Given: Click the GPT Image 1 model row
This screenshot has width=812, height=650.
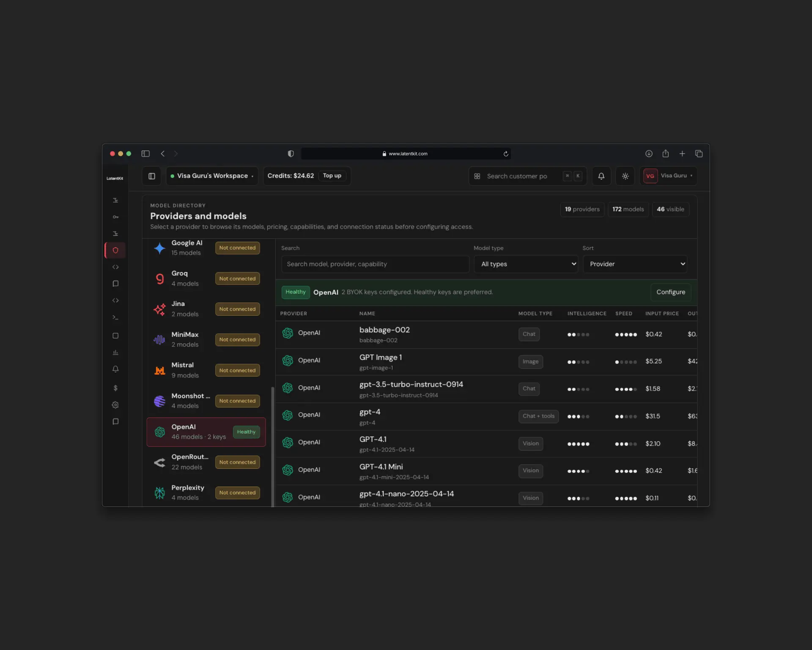Looking at the screenshot, I should click(486, 362).
